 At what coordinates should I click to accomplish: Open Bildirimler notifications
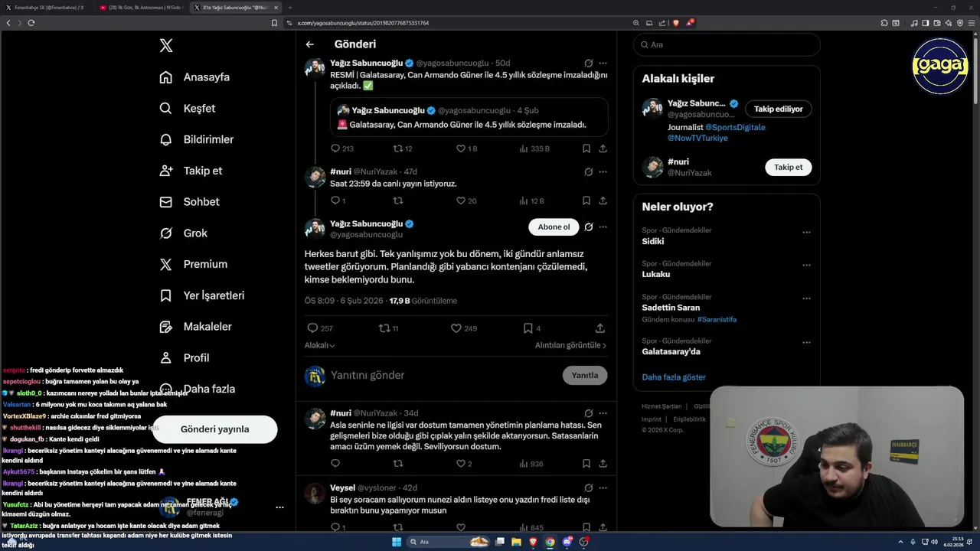(x=196, y=139)
